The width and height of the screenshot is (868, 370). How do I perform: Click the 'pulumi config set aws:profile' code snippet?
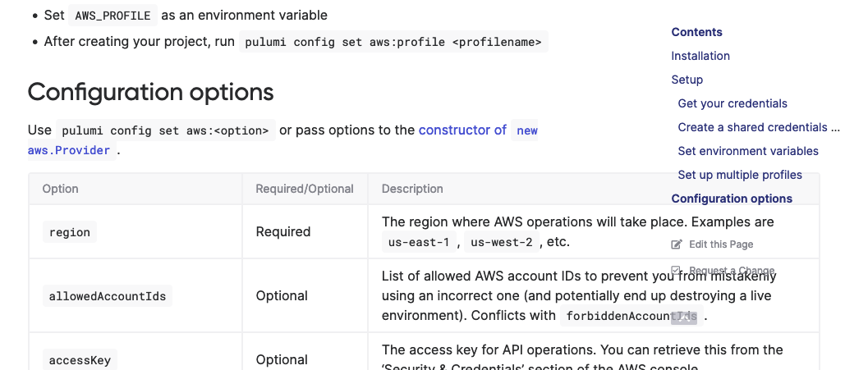point(393,42)
